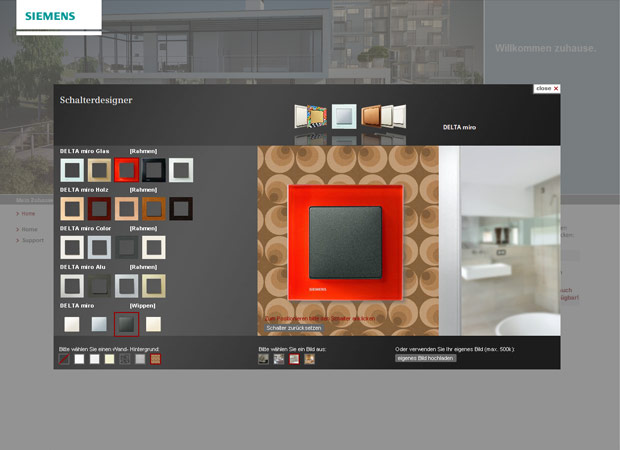
Task: Click the Siemens logo
Action: pos(50,16)
